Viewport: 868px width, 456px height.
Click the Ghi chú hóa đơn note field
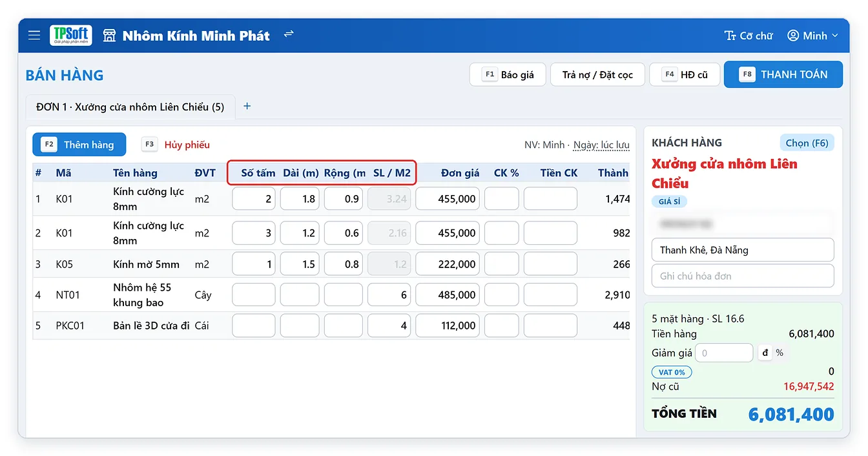[743, 276]
